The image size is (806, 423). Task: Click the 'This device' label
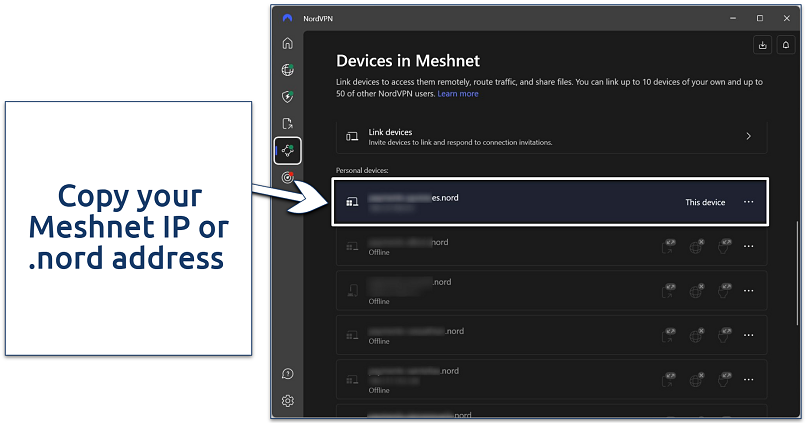tap(705, 203)
